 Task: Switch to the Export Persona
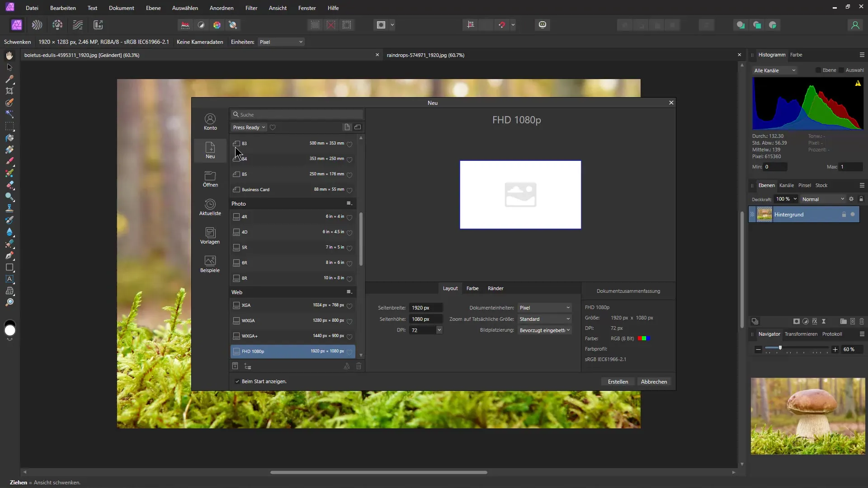[x=98, y=25]
